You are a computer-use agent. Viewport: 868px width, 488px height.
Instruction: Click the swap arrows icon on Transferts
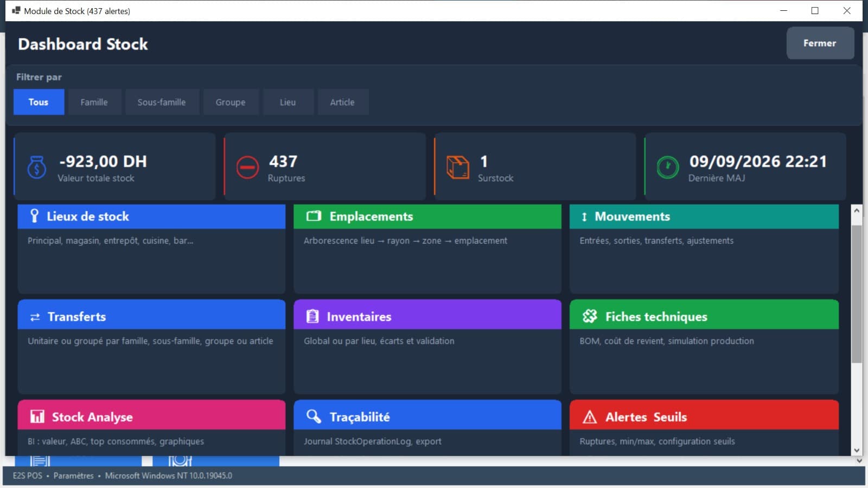[35, 317]
